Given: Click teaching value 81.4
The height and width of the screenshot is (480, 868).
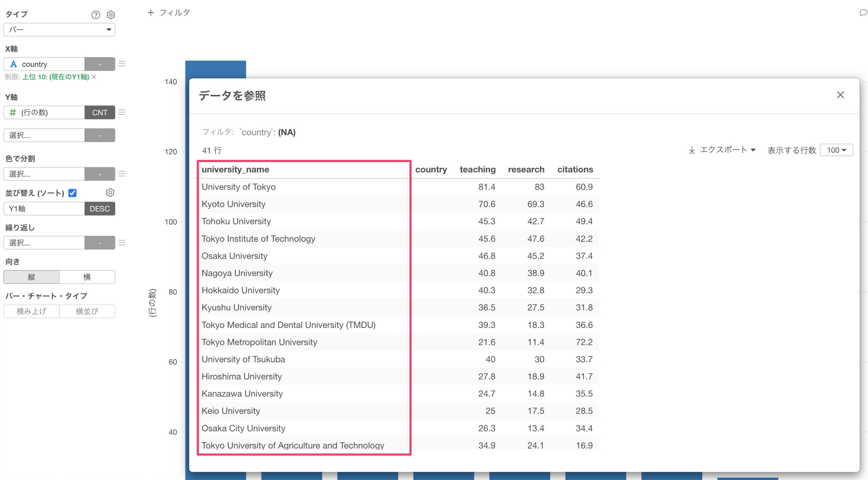Looking at the screenshot, I should coord(487,187).
